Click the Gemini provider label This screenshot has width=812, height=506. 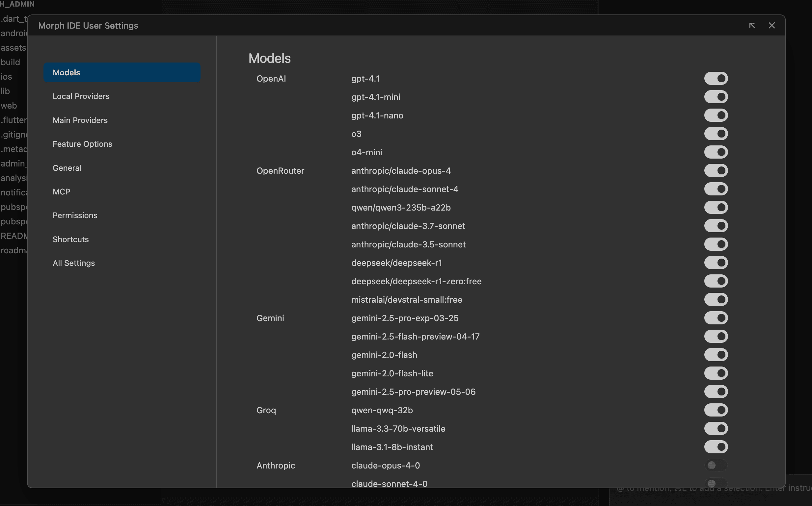270,318
